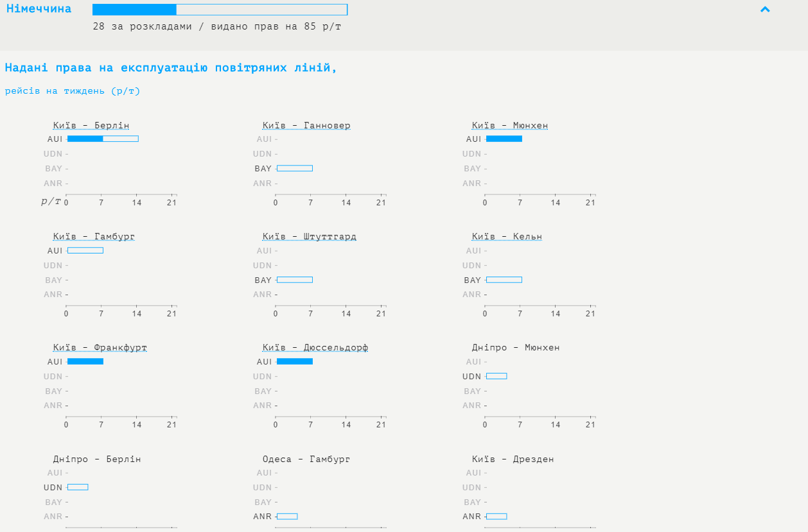Open the Київ - Кельн route link
808x532 pixels.
coord(507,237)
